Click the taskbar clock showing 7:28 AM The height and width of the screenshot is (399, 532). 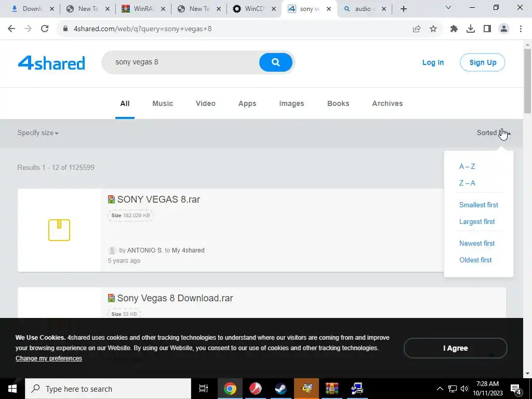point(487,389)
